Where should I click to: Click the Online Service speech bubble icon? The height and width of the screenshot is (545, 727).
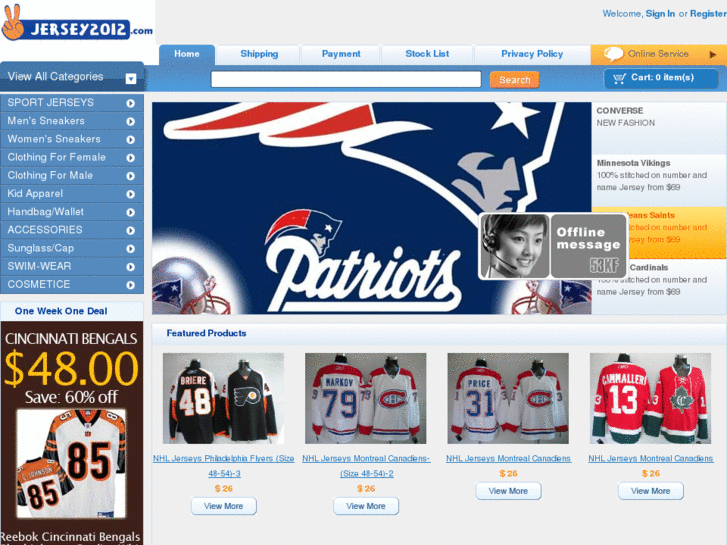click(x=613, y=54)
